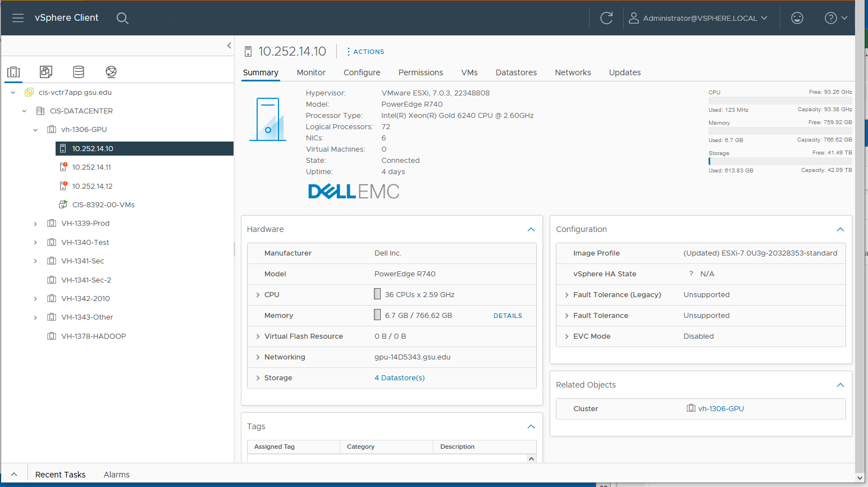This screenshot has width=868, height=487.
Task: Open the Permissions tab
Action: pyautogui.click(x=421, y=72)
